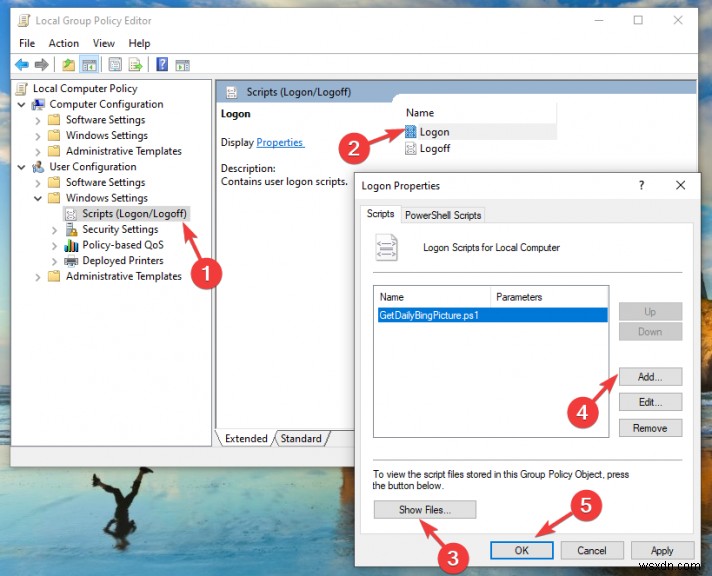Click the Local Computer Policy root icon
The height and width of the screenshot is (576, 712).
point(22,89)
